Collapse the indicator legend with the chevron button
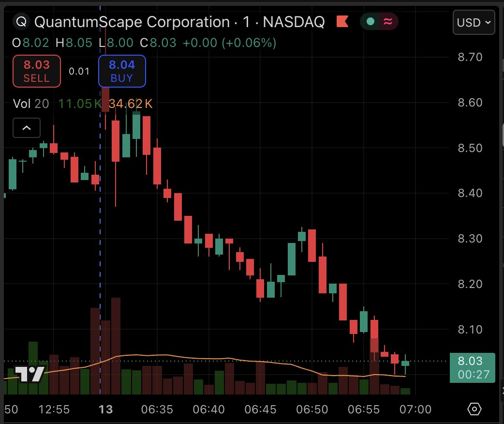The image size is (504, 424). (x=27, y=128)
